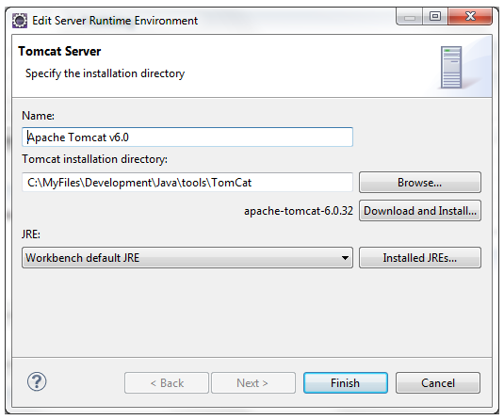This screenshot has height=420, width=504.
Task: Open the help question mark icon
Action: [37, 381]
